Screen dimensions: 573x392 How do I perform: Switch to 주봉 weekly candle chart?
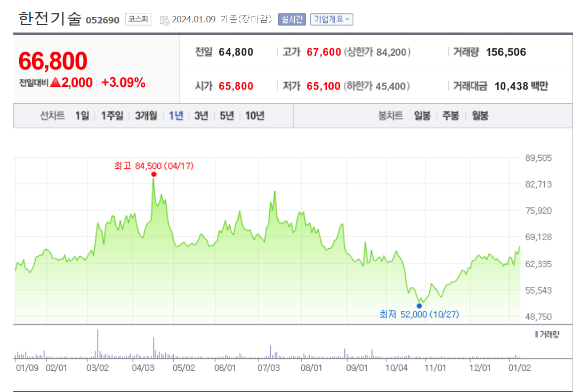click(x=450, y=116)
